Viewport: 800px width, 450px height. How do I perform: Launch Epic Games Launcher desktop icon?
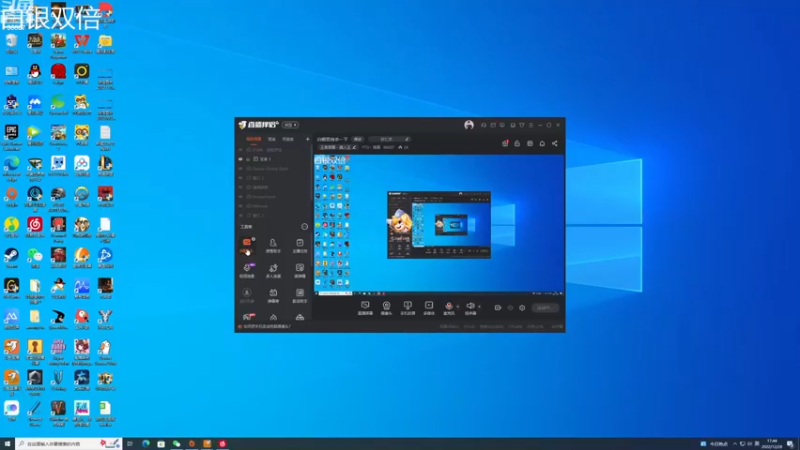(11, 137)
